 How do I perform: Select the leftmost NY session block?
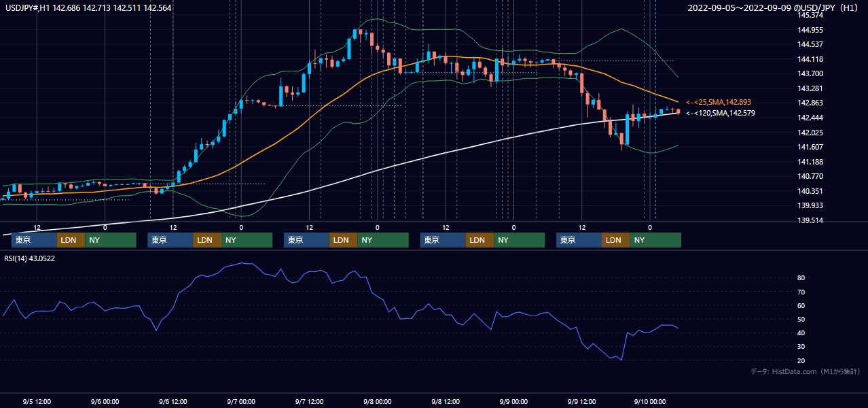coord(111,240)
